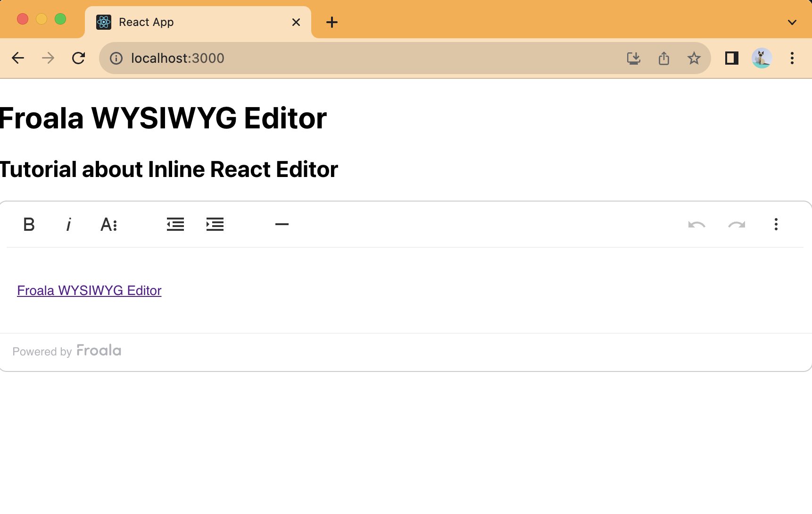The image size is (812, 514).
Task: Toggle the browser side panel
Action: point(731,58)
